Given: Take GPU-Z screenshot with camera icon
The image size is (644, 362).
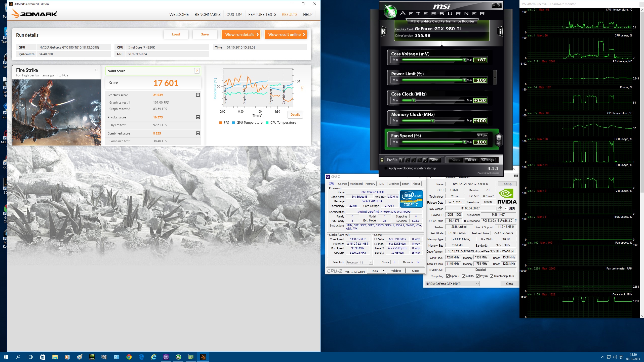Looking at the screenshot, I should coord(516,176).
